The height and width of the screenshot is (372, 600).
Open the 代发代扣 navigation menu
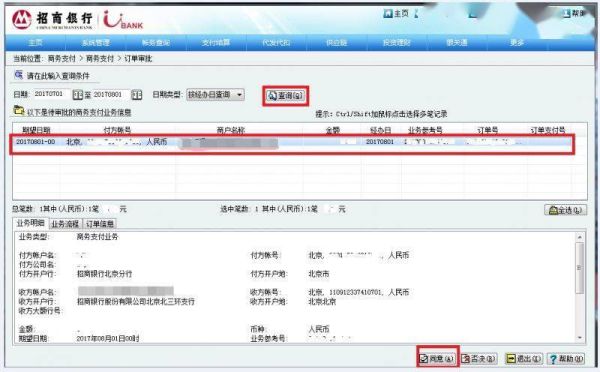coord(276,42)
